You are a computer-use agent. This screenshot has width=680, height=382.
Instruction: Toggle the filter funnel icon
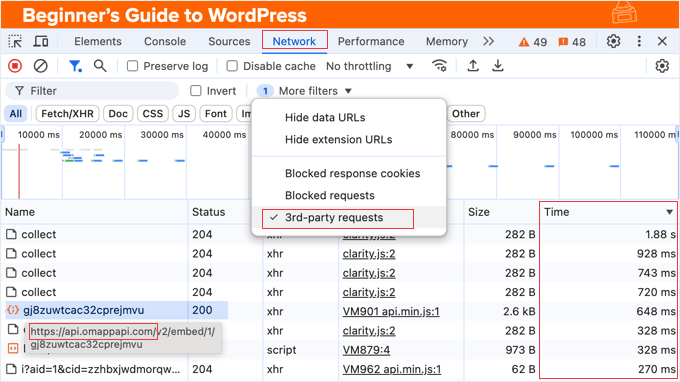tap(75, 66)
